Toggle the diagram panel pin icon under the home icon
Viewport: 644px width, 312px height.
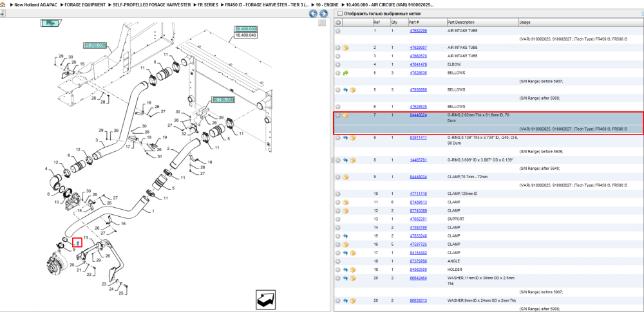point(2,14)
